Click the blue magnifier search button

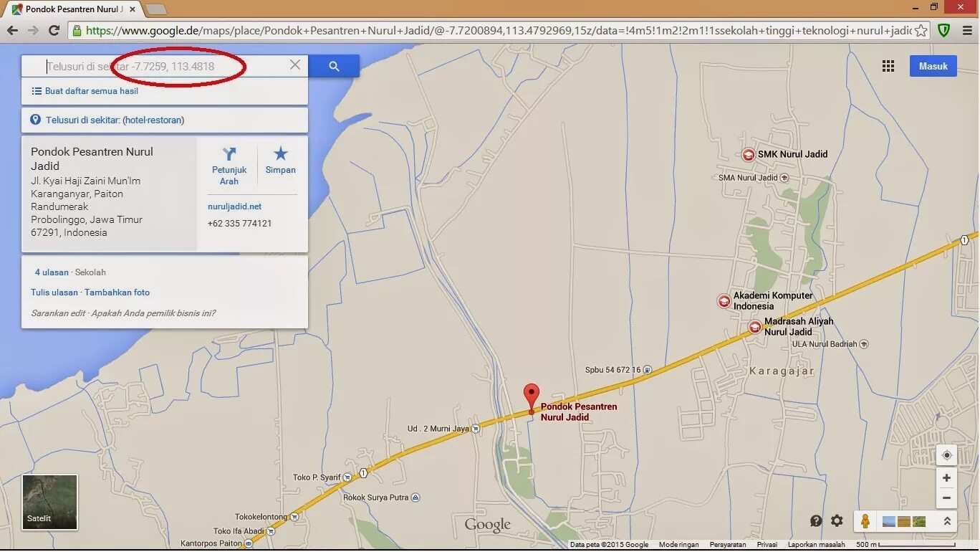click(x=334, y=66)
